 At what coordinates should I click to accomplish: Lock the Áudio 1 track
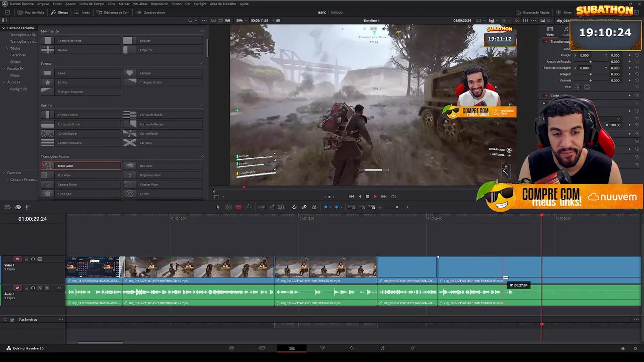point(26,288)
